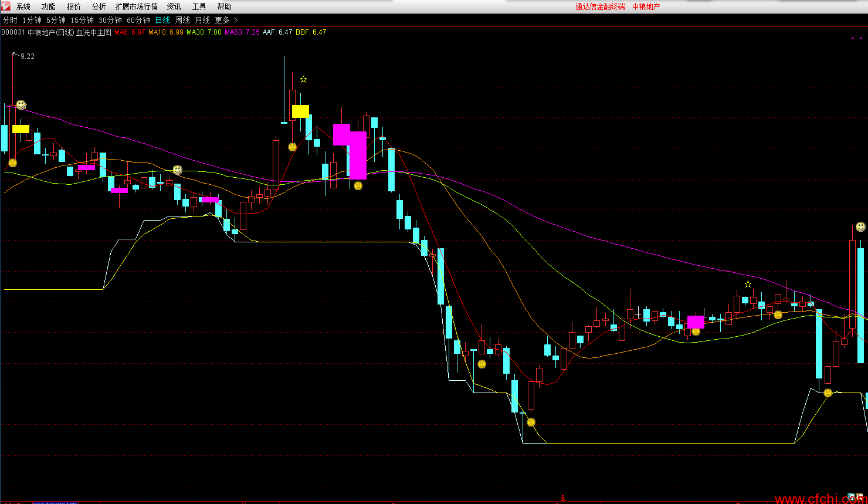This screenshot has height=504, width=868.
Task: Select the AAF: 6.47 indicator label
Action: click(x=277, y=32)
